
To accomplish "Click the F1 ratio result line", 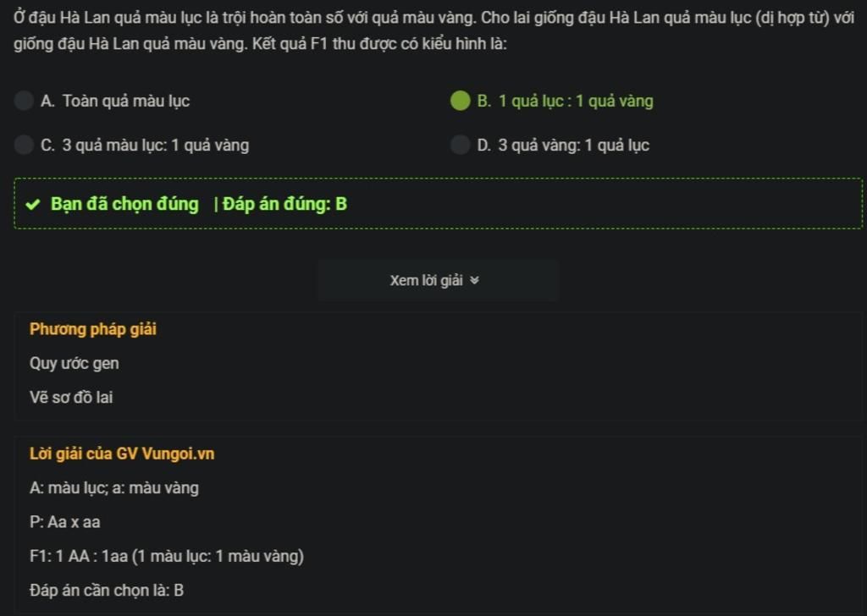I will pos(167,556).
